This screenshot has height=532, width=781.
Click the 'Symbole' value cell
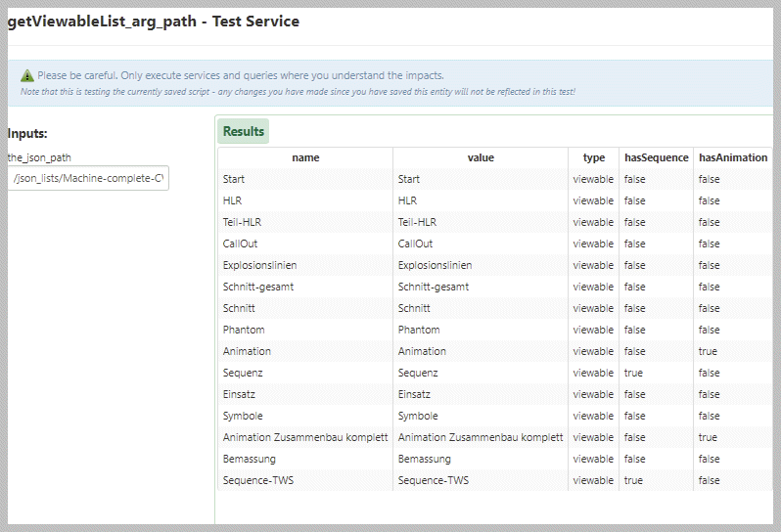[481, 416]
